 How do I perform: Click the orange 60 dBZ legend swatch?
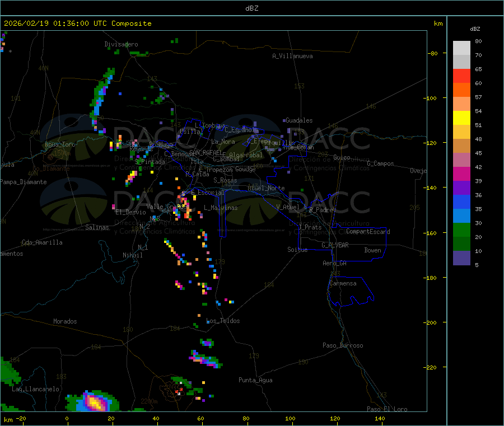coord(461,90)
